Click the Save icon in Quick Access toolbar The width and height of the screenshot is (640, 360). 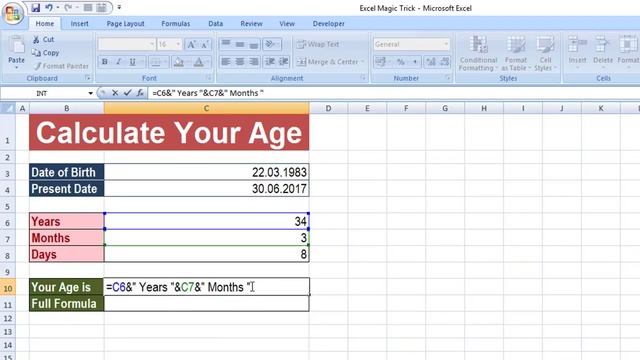(36, 7)
